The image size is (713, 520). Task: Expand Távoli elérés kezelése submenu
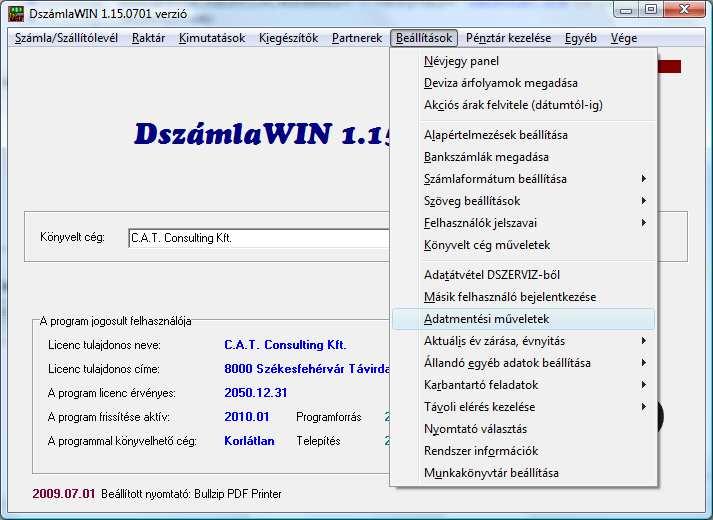click(x=524, y=407)
